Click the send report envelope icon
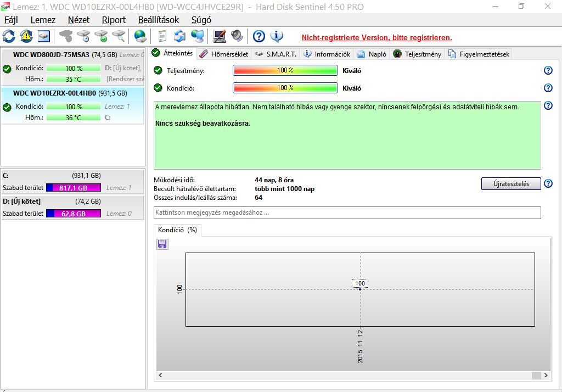This screenshot has width=562, height=392. (x=179, y=36)
